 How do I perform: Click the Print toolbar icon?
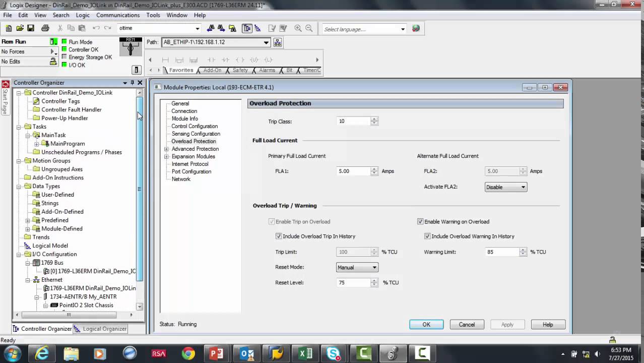point(45,29)
